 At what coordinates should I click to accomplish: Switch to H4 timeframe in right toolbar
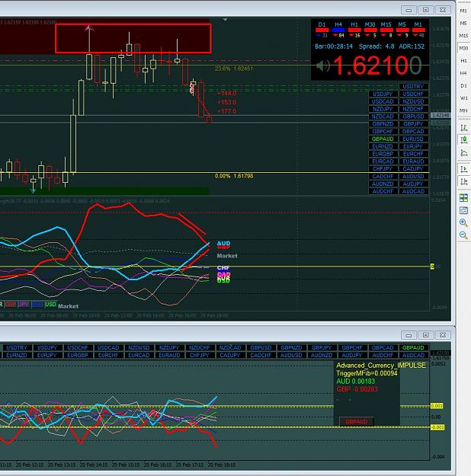click(463, 73)
